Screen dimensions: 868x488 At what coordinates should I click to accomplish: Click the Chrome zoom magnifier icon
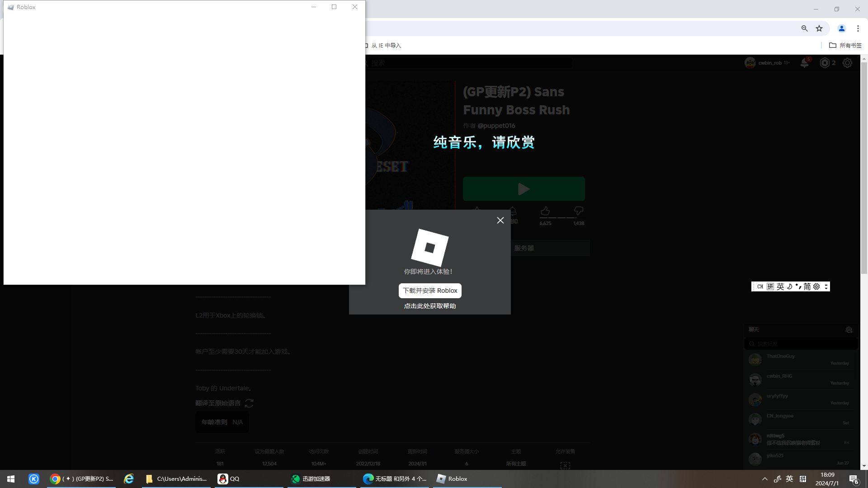[805, 28]
